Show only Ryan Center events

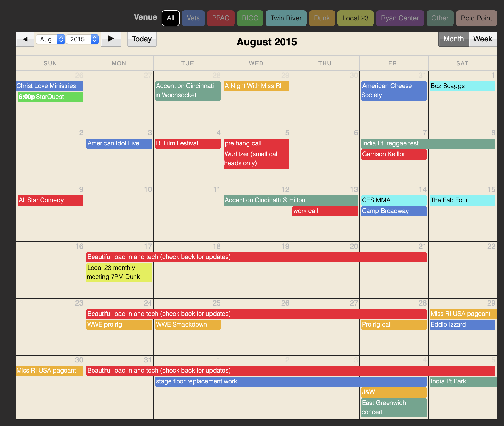click(x=400, y=18)
